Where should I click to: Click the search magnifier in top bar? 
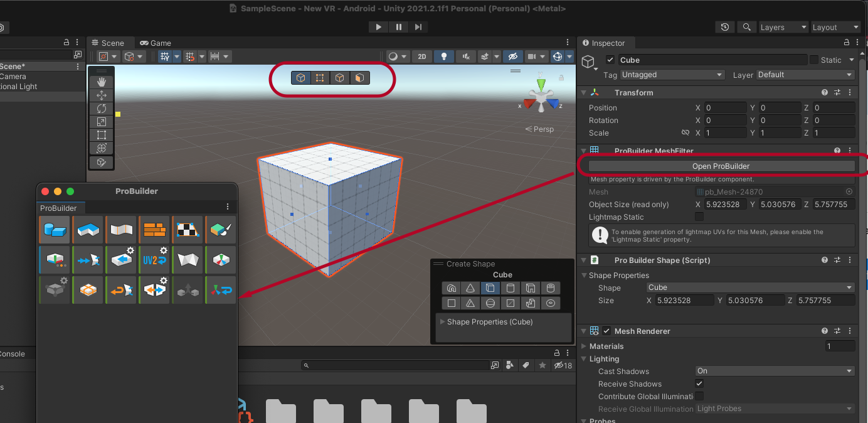tap(746, 27)
